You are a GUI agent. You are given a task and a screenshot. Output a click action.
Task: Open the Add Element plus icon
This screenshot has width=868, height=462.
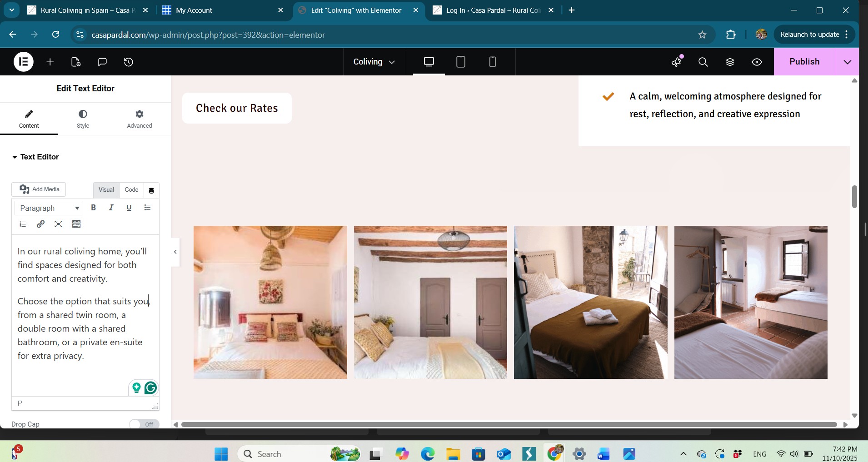pos(50,62)
